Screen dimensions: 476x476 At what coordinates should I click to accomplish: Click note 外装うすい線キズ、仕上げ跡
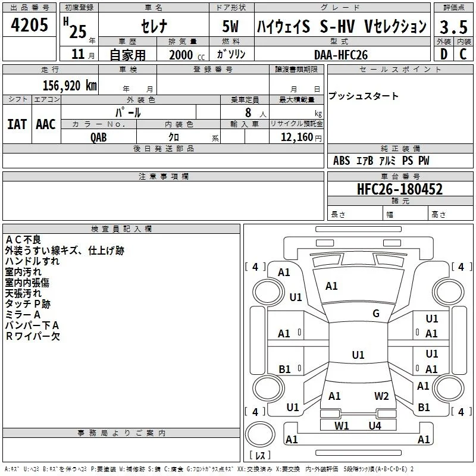65,250
